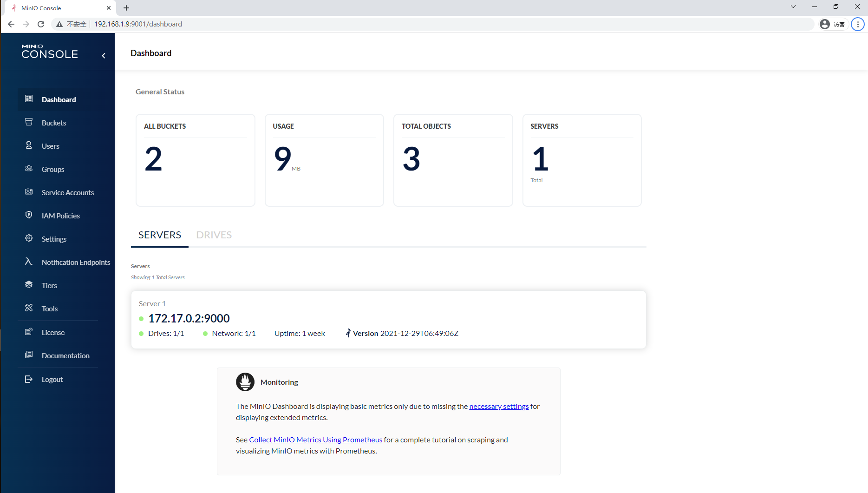The image size is (868, 493).
Task: Click the Uptime: 1 week text
Action: tap(300, 333)
